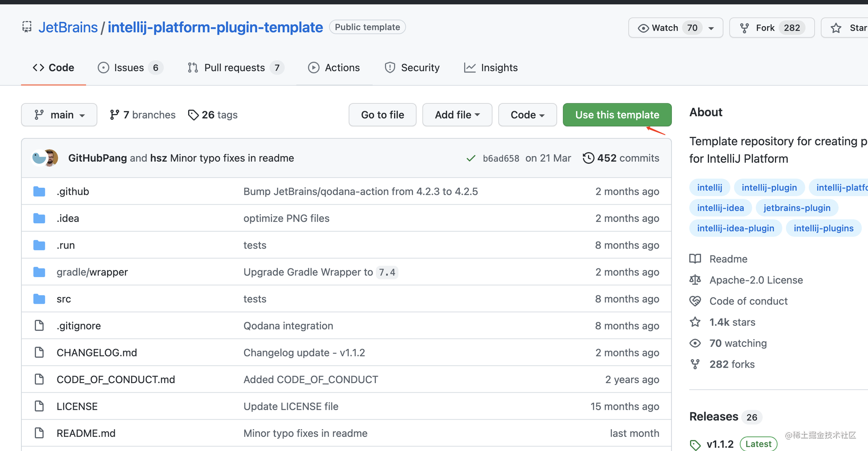Open the Bump qodana-action commit message

coord(361,191)
